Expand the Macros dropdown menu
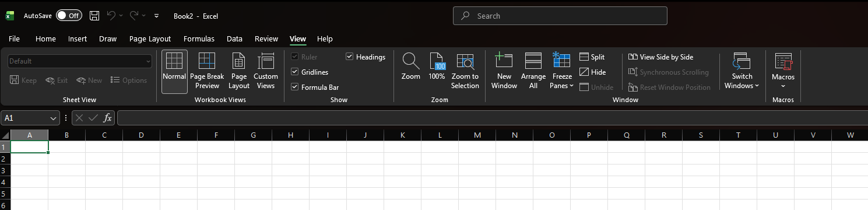Viewport: 868px width, 210px height. point(783,72)
